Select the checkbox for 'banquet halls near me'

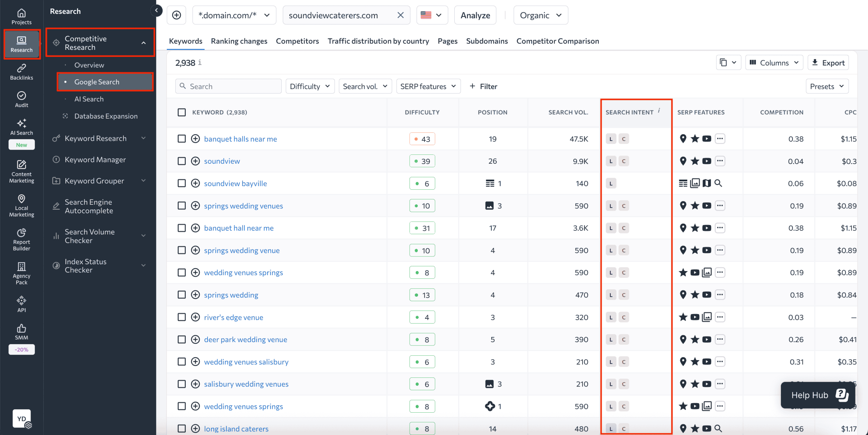click(x=182, y=139)
